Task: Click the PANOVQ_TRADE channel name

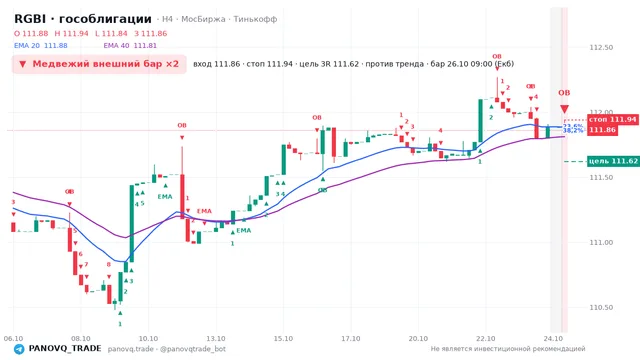Action: 65,349
